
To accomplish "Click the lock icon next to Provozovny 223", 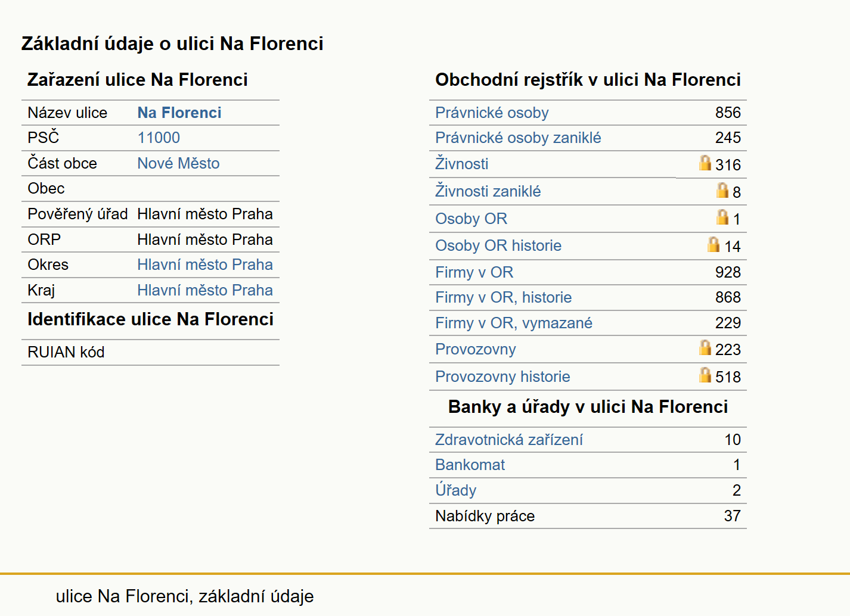I will [x=705, y=347].
